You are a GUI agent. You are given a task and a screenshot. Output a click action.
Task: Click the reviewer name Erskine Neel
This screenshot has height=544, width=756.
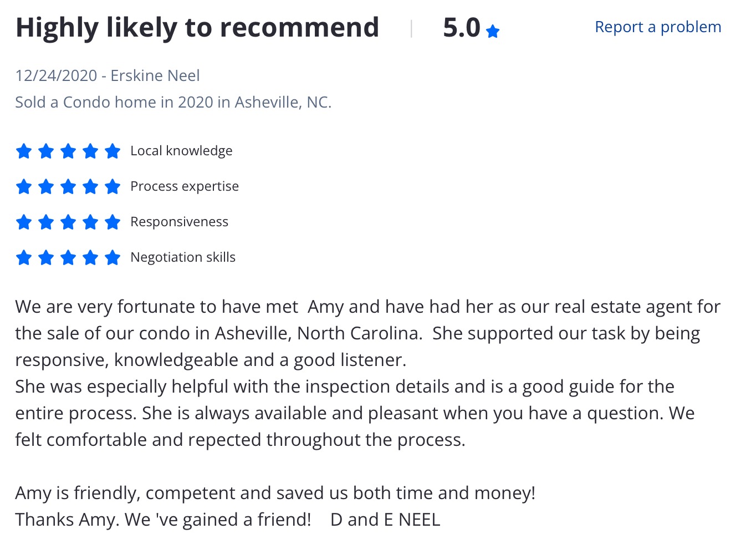click(x=155, y=75)
